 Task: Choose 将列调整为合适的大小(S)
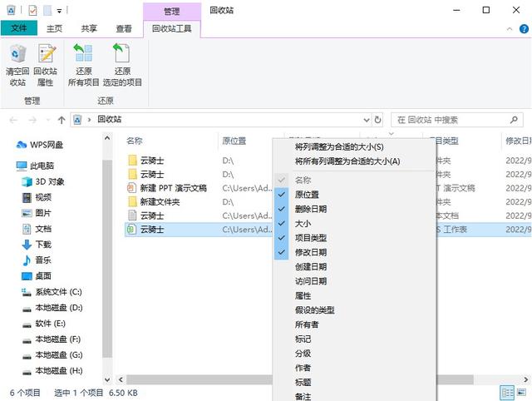(x=355, y=147)
